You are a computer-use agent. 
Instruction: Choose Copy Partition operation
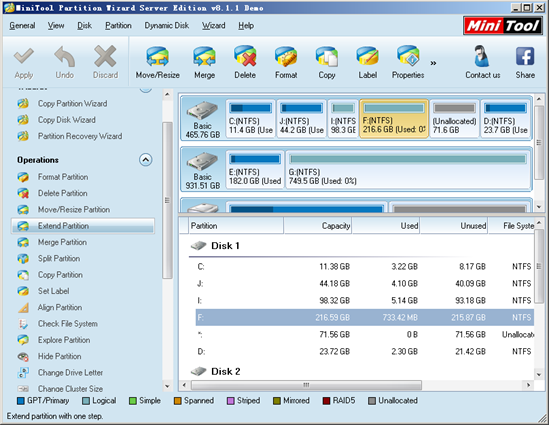(x=60, y=275)
